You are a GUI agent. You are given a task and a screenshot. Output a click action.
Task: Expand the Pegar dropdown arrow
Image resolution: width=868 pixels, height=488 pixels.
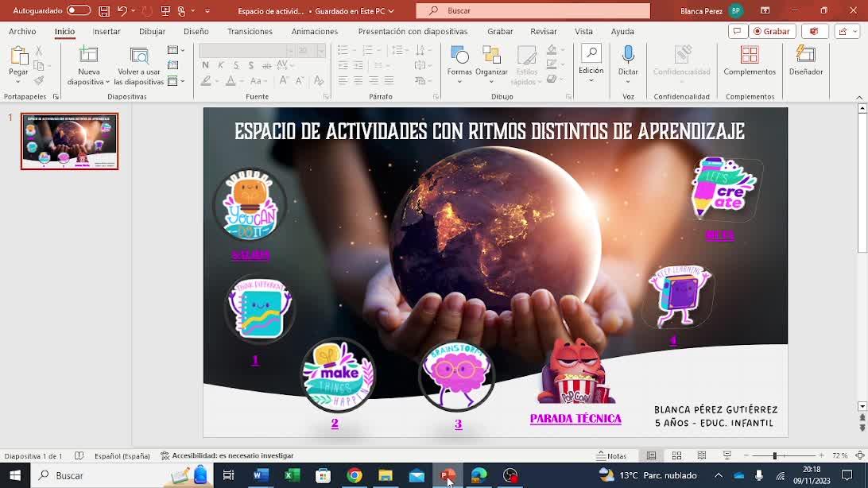coord(18,82)
